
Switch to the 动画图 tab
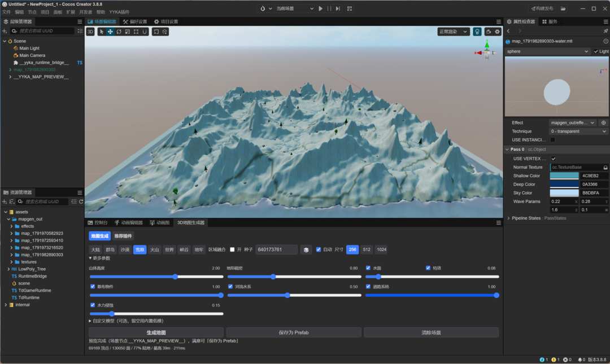pyautogui.click(x=159, y=223)
